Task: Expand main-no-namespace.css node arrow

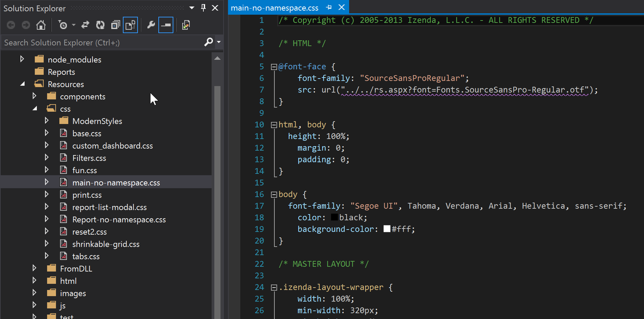Action: coord(47,182)
